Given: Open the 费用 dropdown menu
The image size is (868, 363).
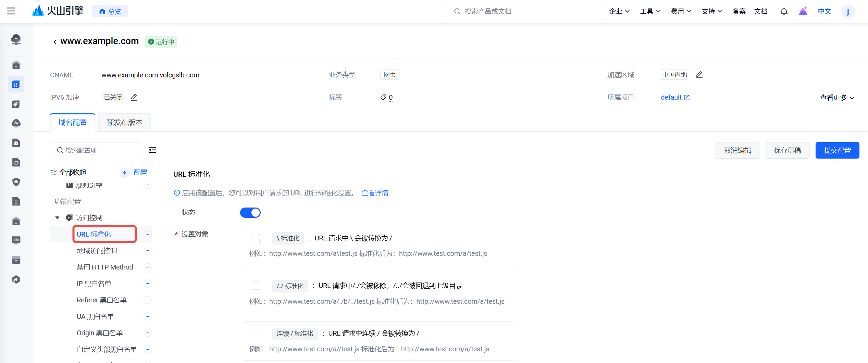Looking at the screenshot, I should [x=681, y=11].
